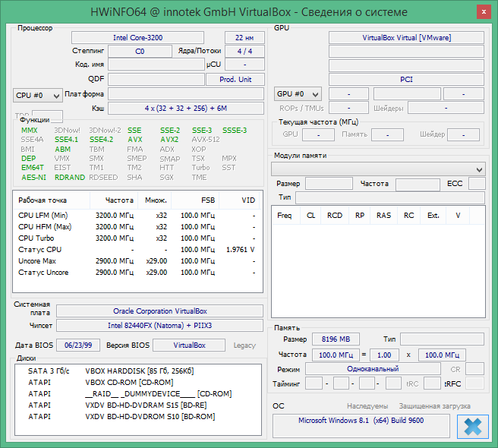
Task: Click the Uncore Max row
Action: coord(137,260)
